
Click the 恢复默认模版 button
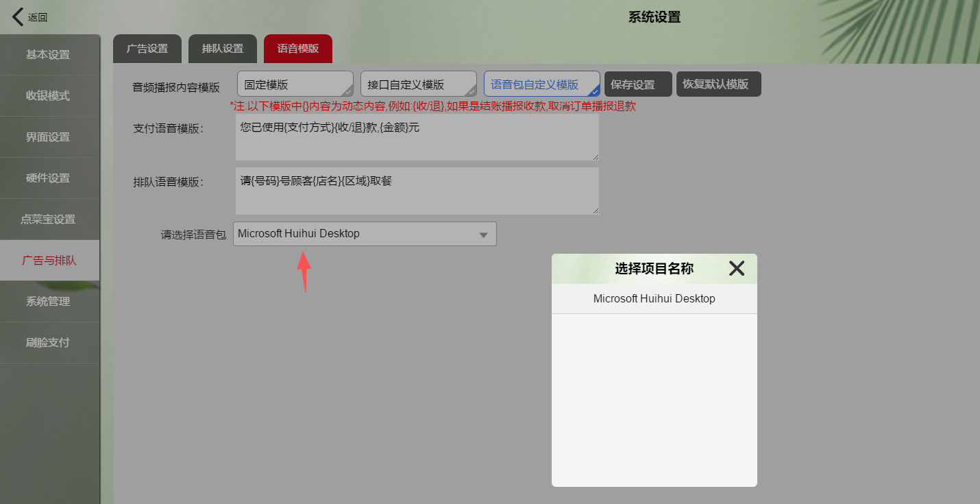(718, 84)
